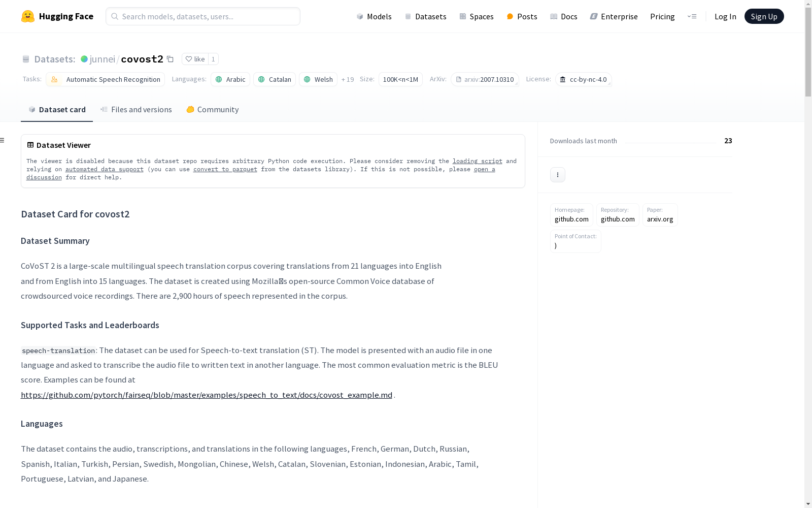Visit Posts in the top navigation

pyautogui.click(x=522, y=16)
